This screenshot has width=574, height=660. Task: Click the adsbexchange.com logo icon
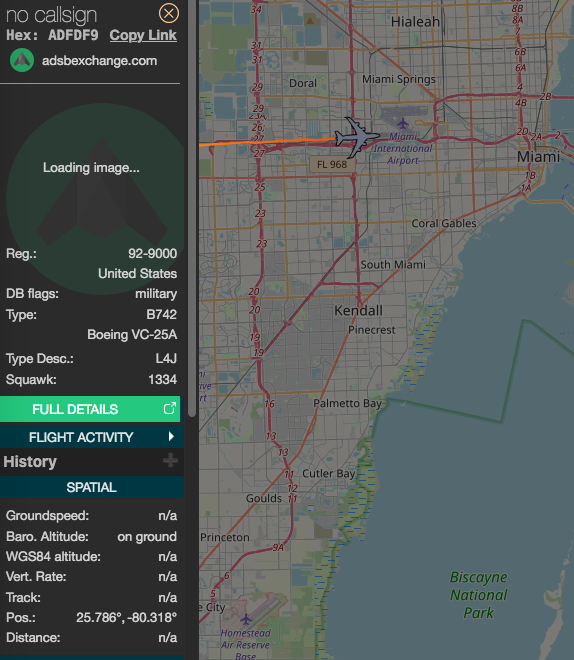point(22,60)
